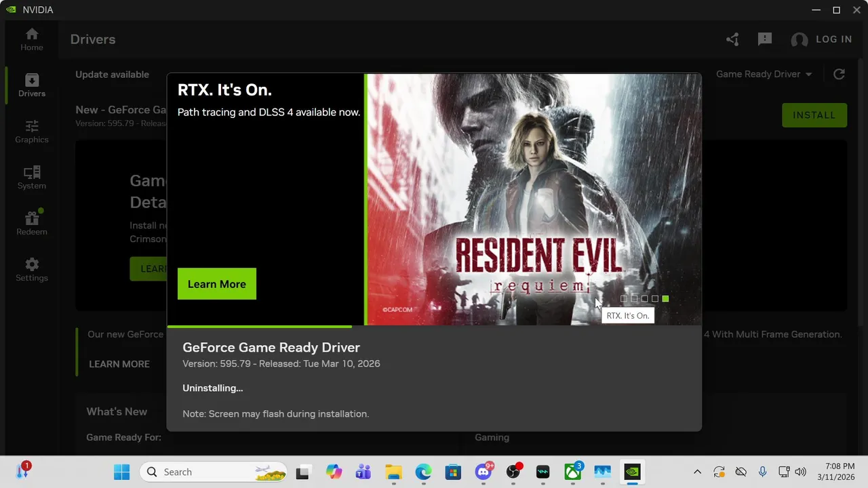Open the System page in the sidebar
The height and width of the screenshot is (488, 868).
click(x=31, y=178)
